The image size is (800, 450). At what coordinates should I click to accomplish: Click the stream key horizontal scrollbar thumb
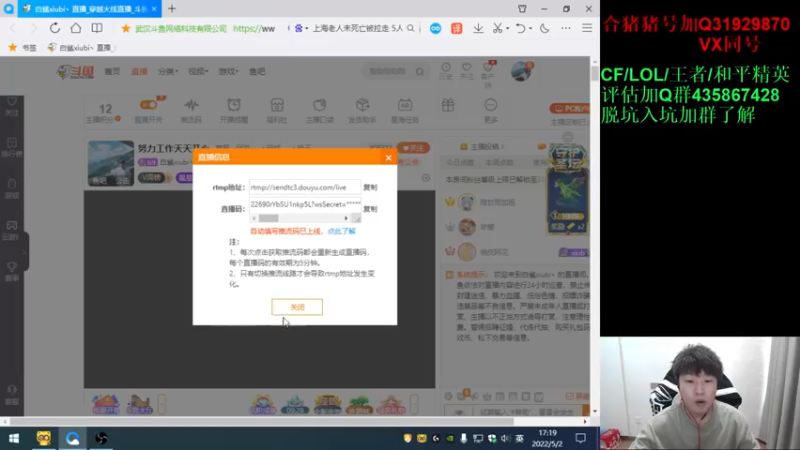click(x=268, y=218)
